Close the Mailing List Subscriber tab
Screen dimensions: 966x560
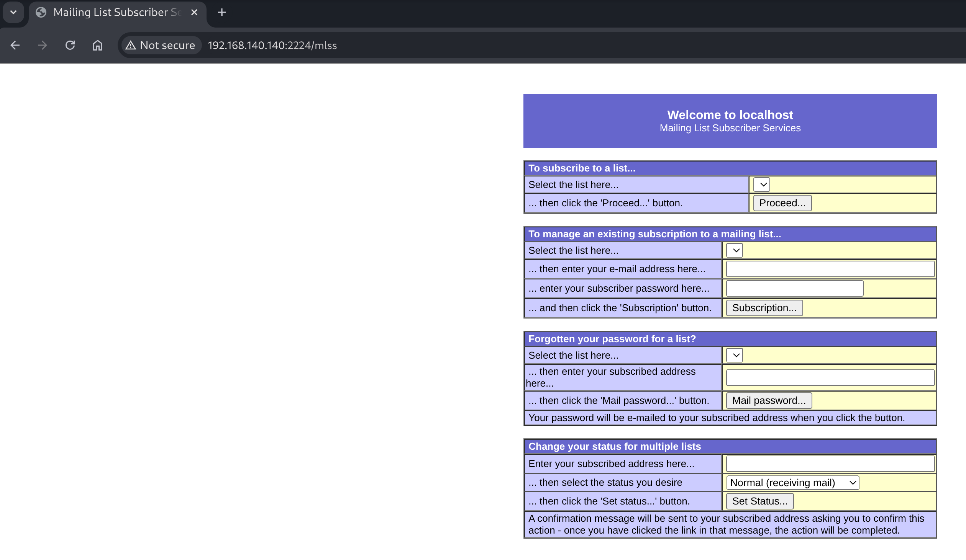(x=194, y=12)
